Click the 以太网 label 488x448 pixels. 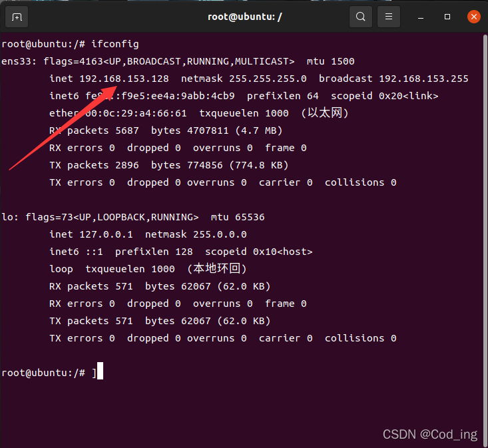click(325, 112)
